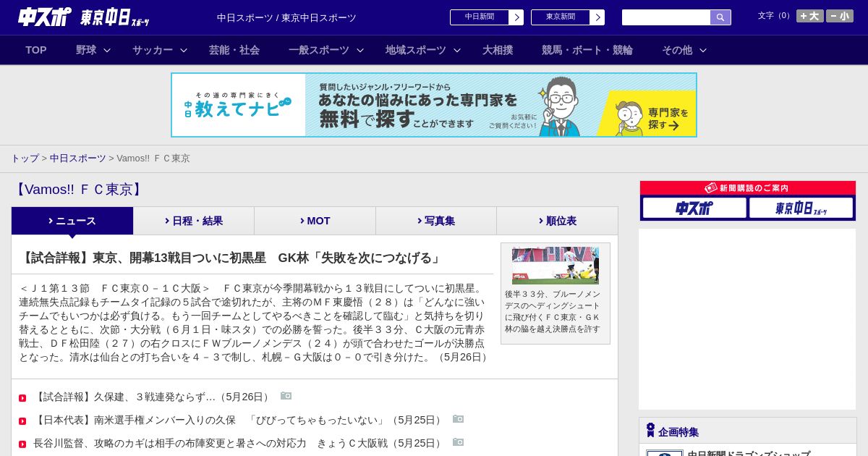The height and width of the screenshot is (456, 868).
Task: Click arrow beside 東京新聞 button
Action: [x=597, y=17]
